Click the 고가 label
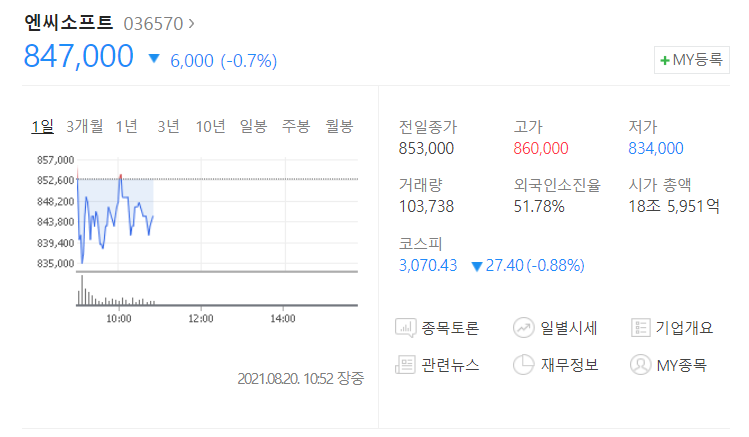Viewport: 749px width, 437px height. 528,127
